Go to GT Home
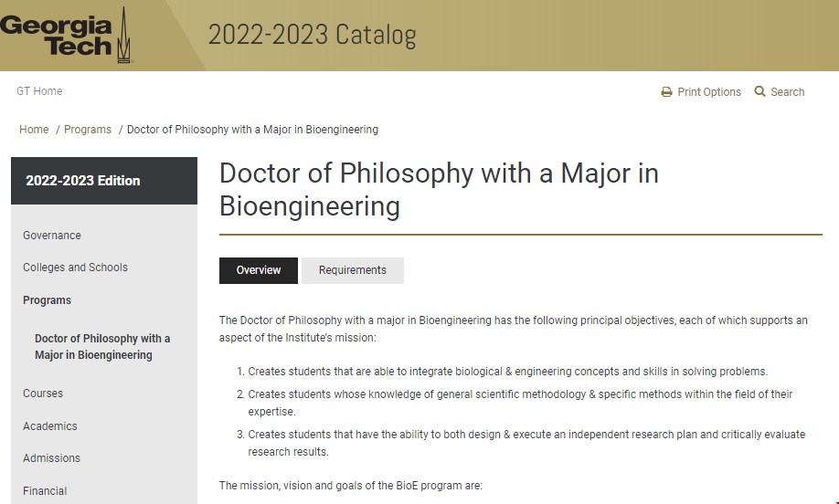The height and width of the screenshot is (504, 839). pos(39,91)
